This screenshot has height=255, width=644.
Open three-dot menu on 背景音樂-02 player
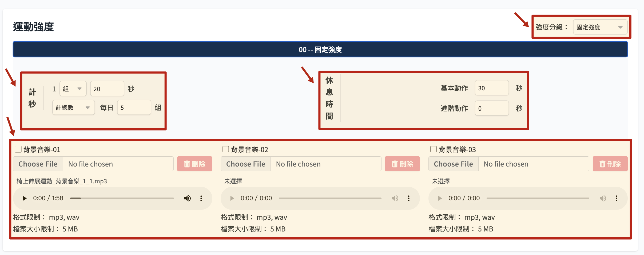[408, 198]
